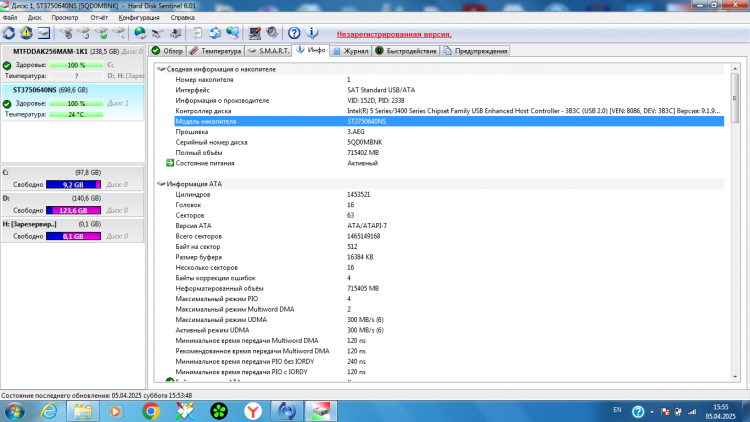Image resolution: width=750 pixels, height=422 pixels.
Task: Click the globe with disk toolbar icon
Action: (x=140, y=33)
